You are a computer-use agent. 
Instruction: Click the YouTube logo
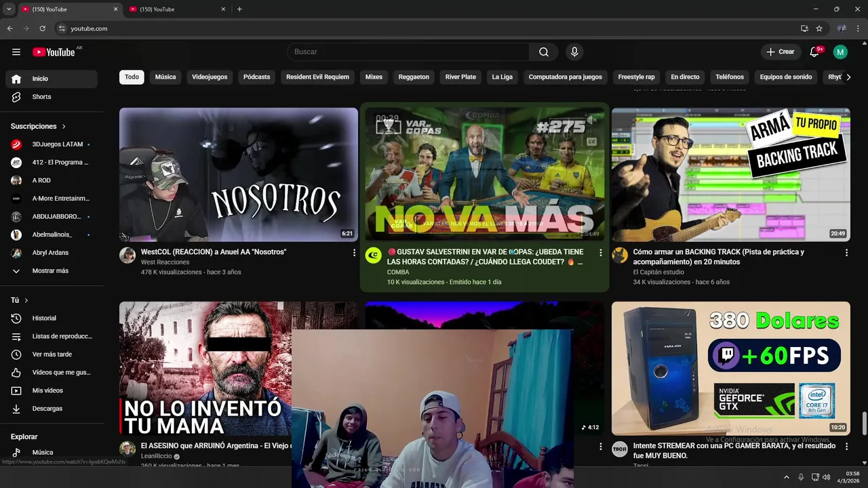pos(54,52)
